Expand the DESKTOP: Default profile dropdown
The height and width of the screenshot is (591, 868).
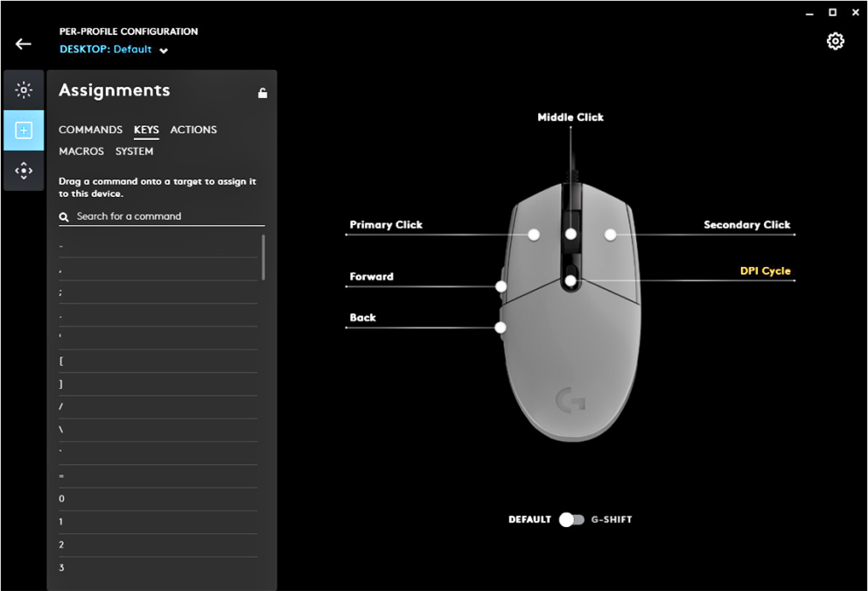tap(114, 49)
